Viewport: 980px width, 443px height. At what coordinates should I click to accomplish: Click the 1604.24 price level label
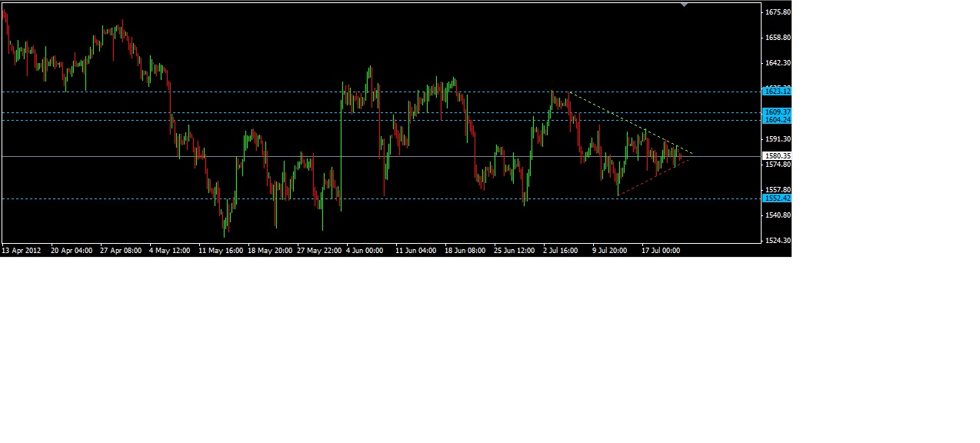pos(777,120)
